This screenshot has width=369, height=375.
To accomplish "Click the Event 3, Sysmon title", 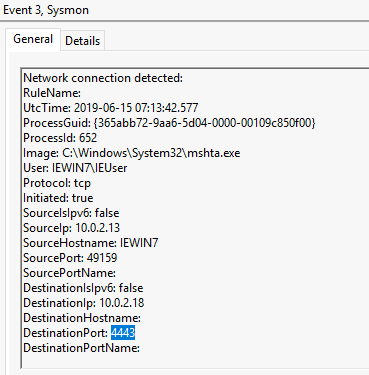I will (46, 10).
